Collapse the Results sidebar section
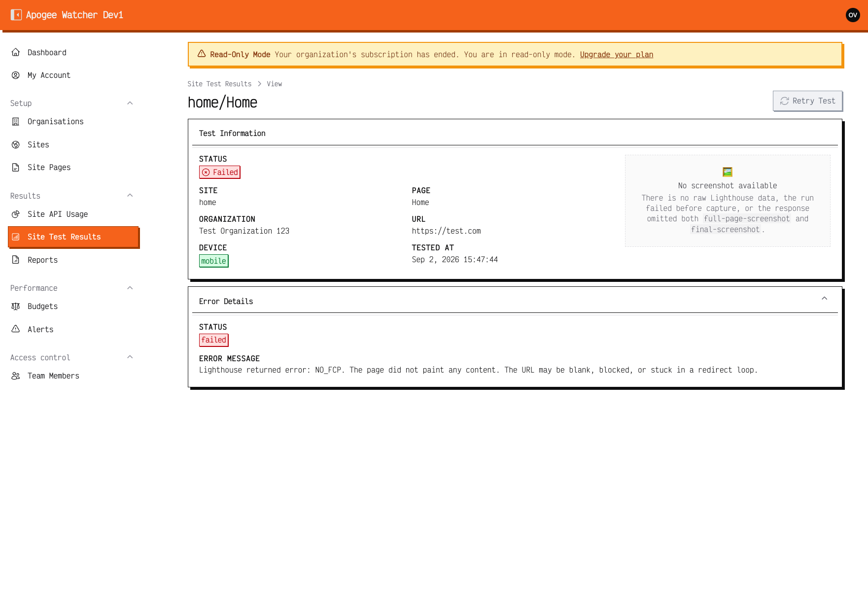The width and height of the screenshot is (868, 616). pos(130,196)
